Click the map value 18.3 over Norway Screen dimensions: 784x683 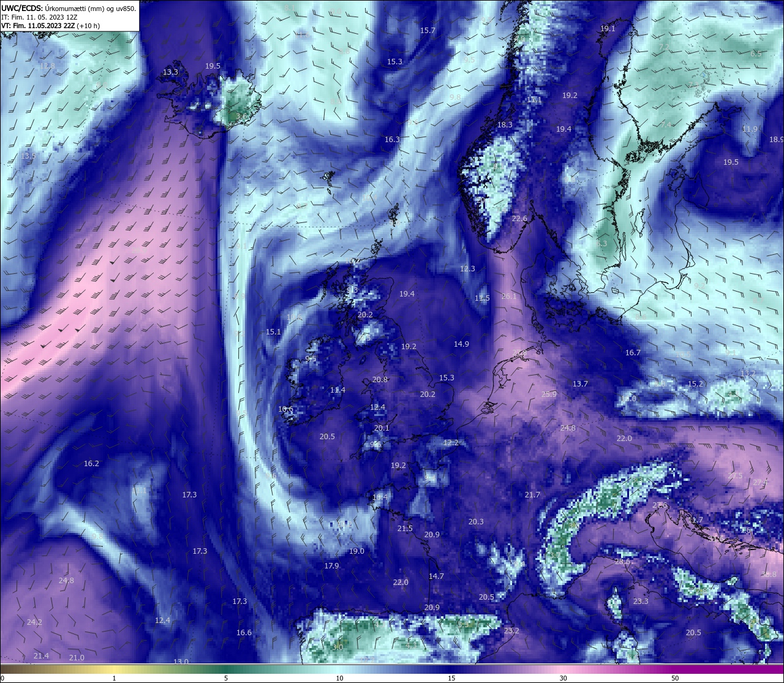505,124
